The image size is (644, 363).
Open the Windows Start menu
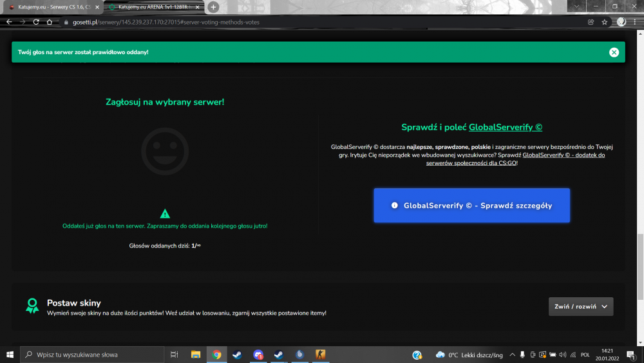pyautogui.click(x=10, y=355)
